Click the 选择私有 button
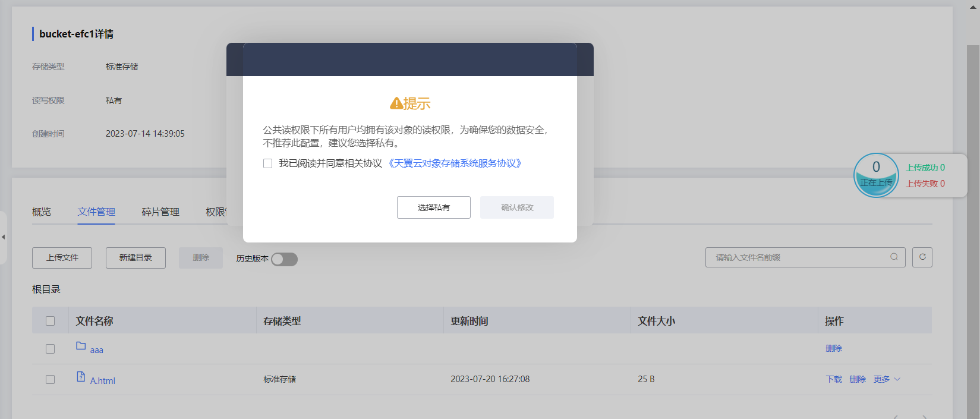The image size is (980, 419). point(434,207)
